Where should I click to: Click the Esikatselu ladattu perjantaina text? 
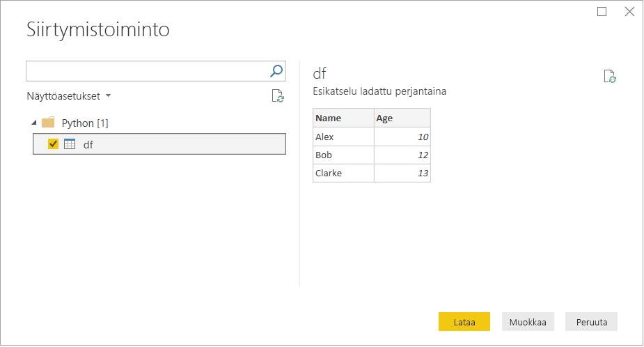pos(379,91)
